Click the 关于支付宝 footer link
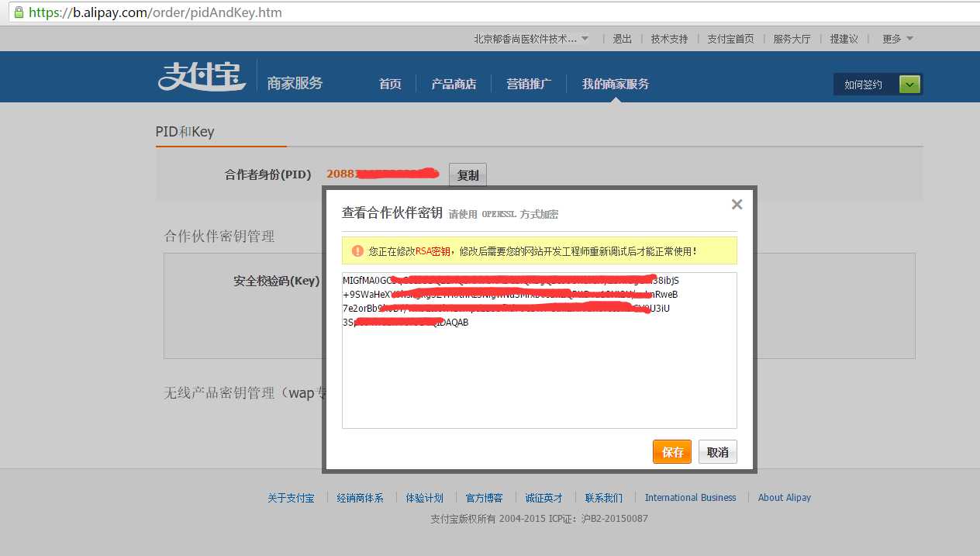This screenshot has width=980, height=556. tap(292, 497)
